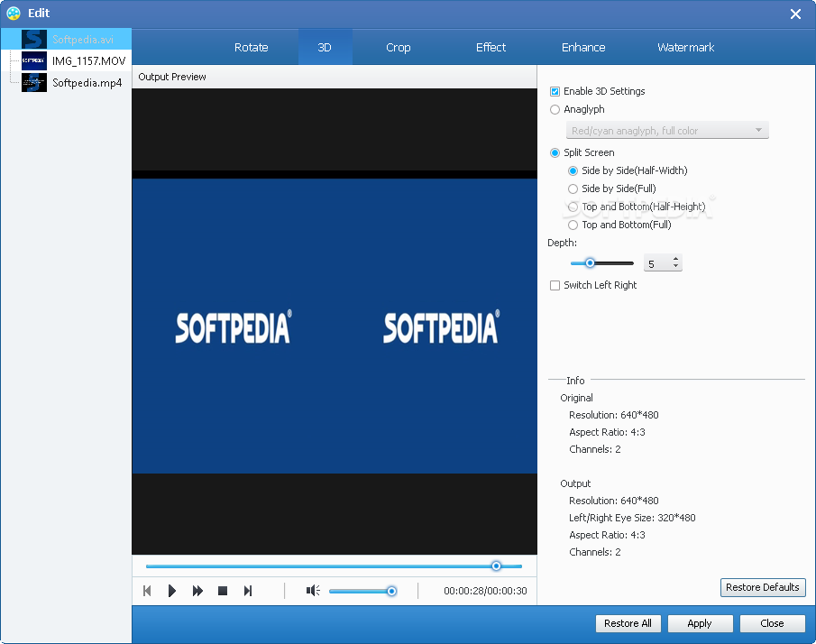Choose Side by Side(Half-Width)
This screenshot has width=816, height=644.
tap(573, 170)
